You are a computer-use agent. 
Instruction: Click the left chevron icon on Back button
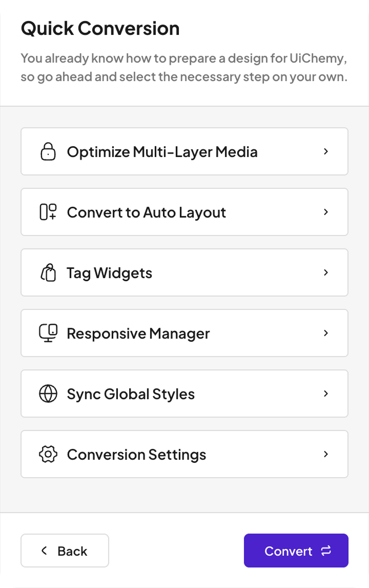[44, 551]
